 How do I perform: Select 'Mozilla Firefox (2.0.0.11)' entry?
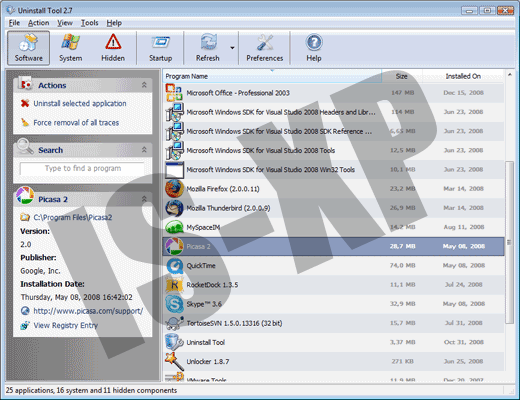coord(223,189)
